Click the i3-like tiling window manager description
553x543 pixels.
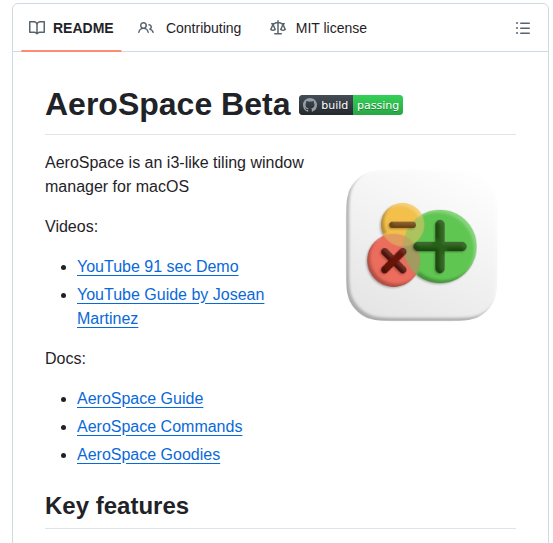click(x=174, y=175)
